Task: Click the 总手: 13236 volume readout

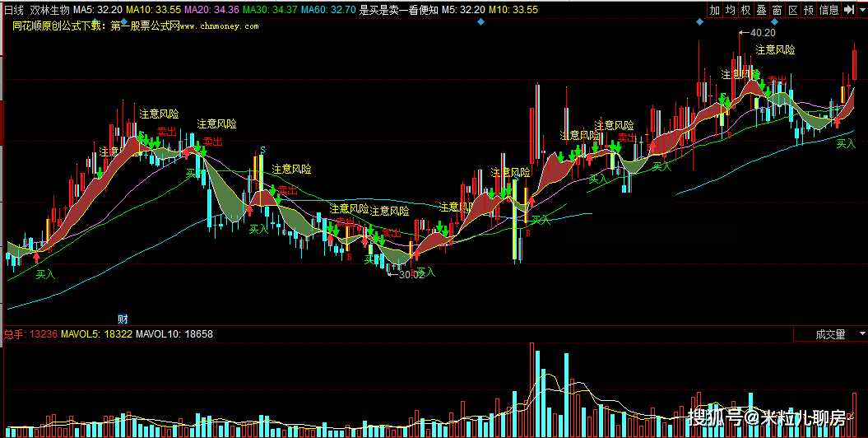Action: tap(30, 334)
